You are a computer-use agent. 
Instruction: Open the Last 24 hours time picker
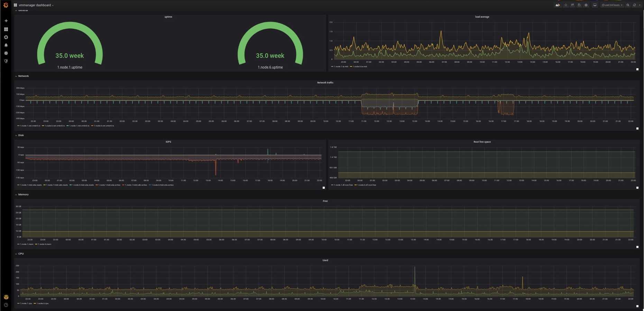click(x=612, y=5)
